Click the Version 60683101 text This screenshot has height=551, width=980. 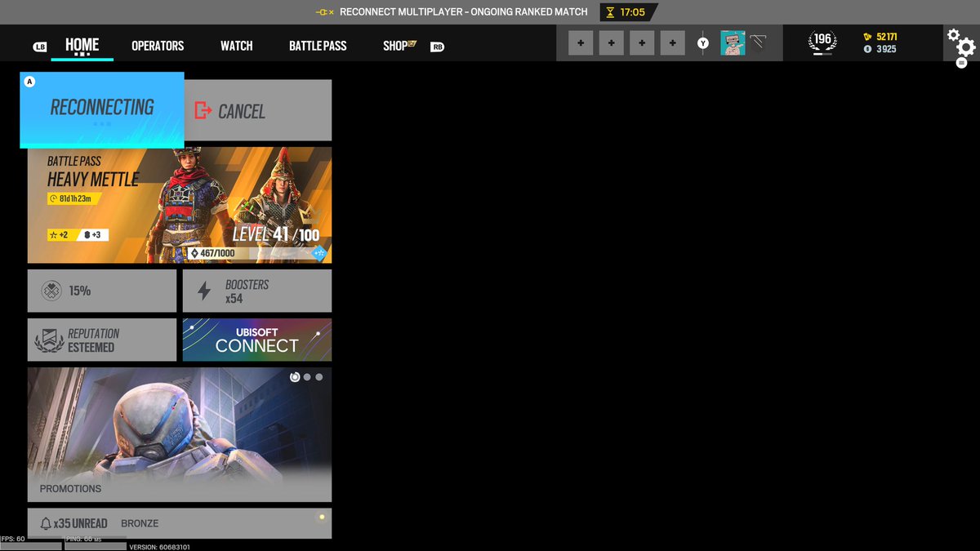160,547
